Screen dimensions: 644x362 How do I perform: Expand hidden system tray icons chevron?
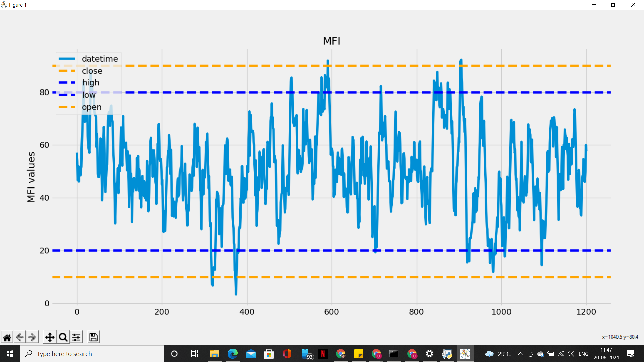520,354
